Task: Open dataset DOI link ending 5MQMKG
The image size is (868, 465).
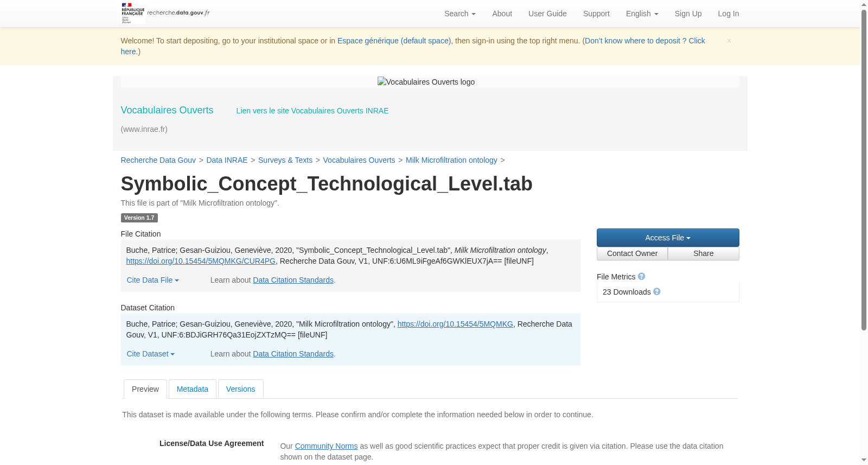Action: [455, 324]
